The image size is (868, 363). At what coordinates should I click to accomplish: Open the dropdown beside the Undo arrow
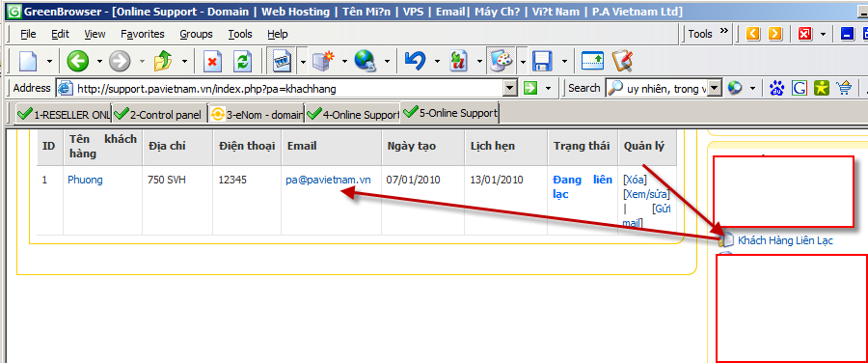(437, 61)
